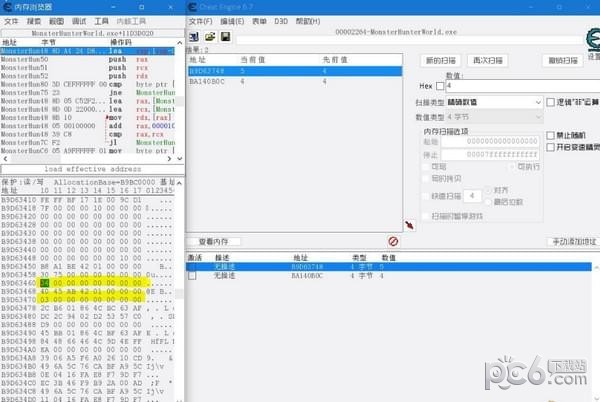Click Cheat Engine 6.7 title bar icon
The height and width of the screenshot is (402, 600).
pos(193,7)
